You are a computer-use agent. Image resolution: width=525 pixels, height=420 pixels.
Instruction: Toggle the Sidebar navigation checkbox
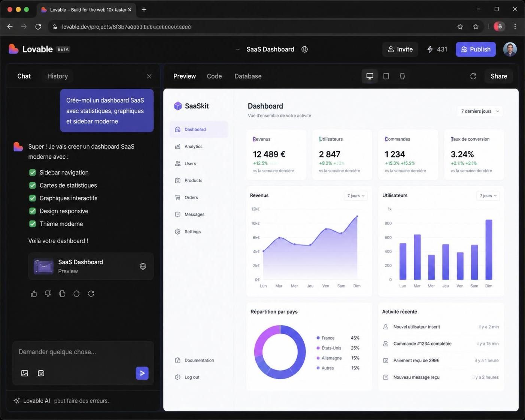click(33, 173)
